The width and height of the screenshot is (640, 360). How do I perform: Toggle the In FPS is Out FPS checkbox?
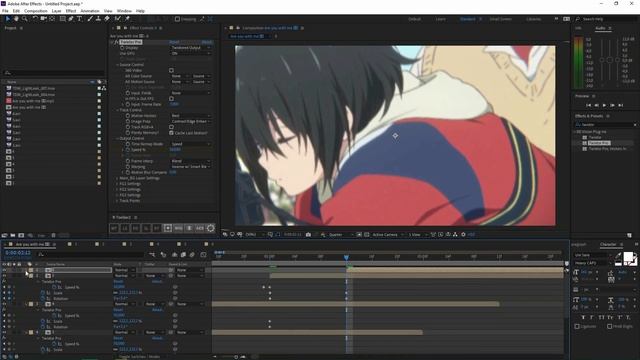[x=171, y=99]
